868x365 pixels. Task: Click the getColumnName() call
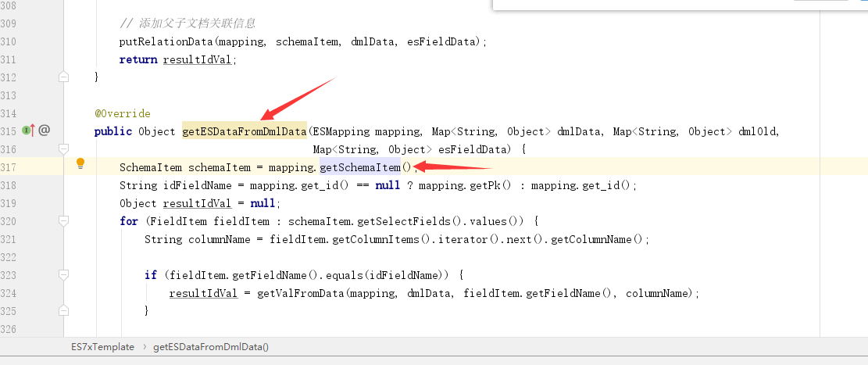click(x=598, y=239)
